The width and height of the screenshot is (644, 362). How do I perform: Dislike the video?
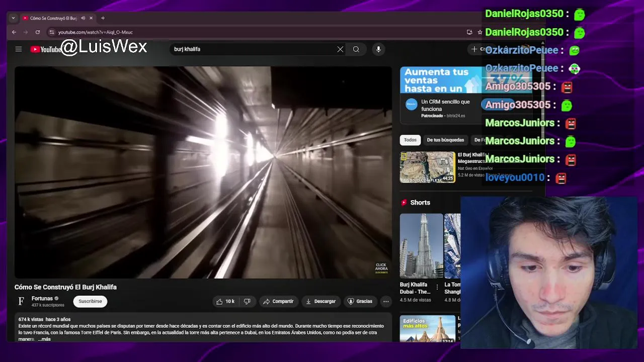click(247, 301)
